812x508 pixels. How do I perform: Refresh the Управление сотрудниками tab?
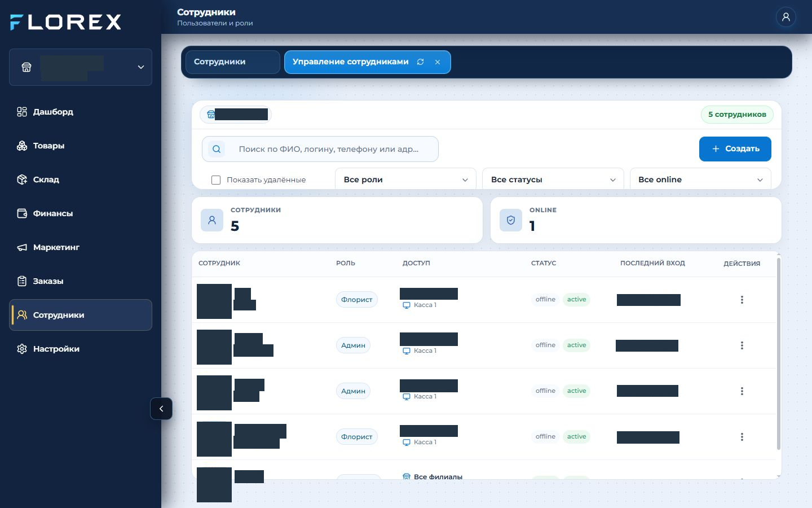[x=420, y=62]
